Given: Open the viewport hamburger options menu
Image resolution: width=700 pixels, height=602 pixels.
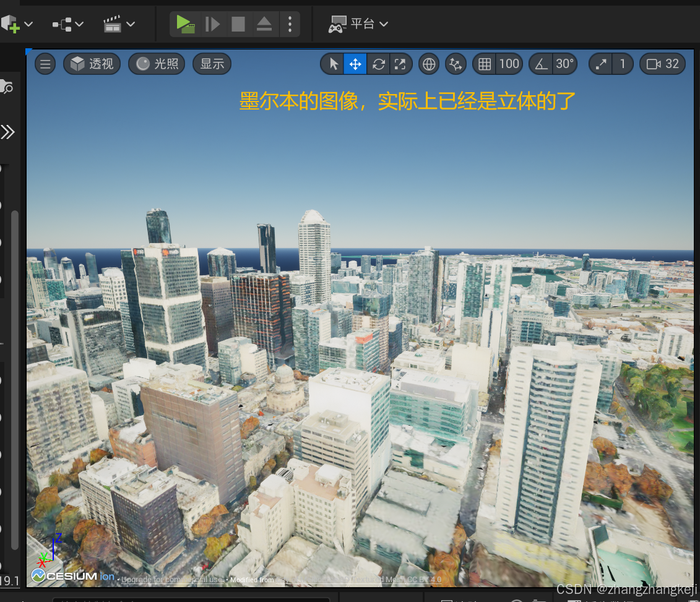Looking at the screenshot, I should [x=45, y=64].
